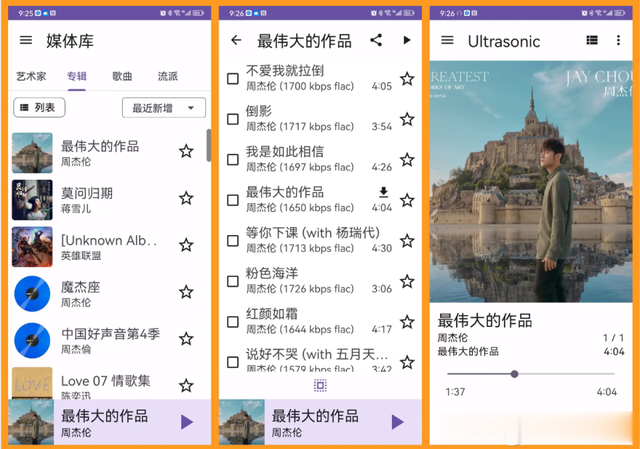Screen dimensions: 640x449
Task: Open playlist view icon in Ultrasonic
Action: point(592,40)
